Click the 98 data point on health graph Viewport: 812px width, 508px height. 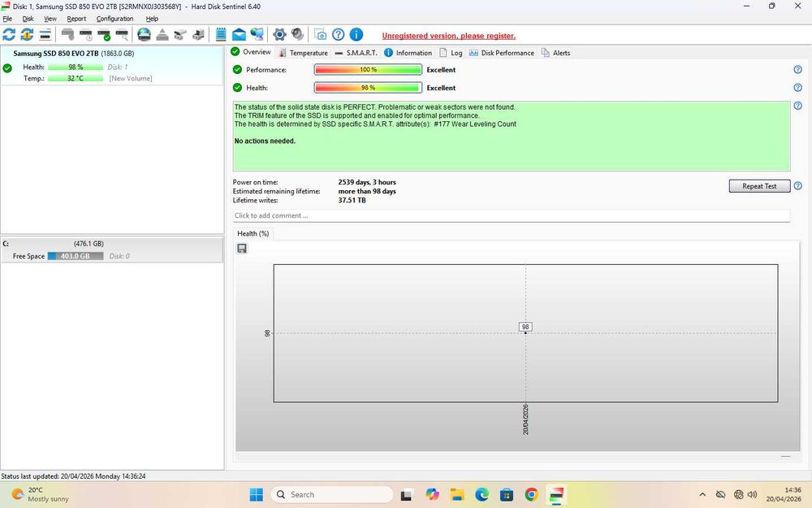coord(525,332)
